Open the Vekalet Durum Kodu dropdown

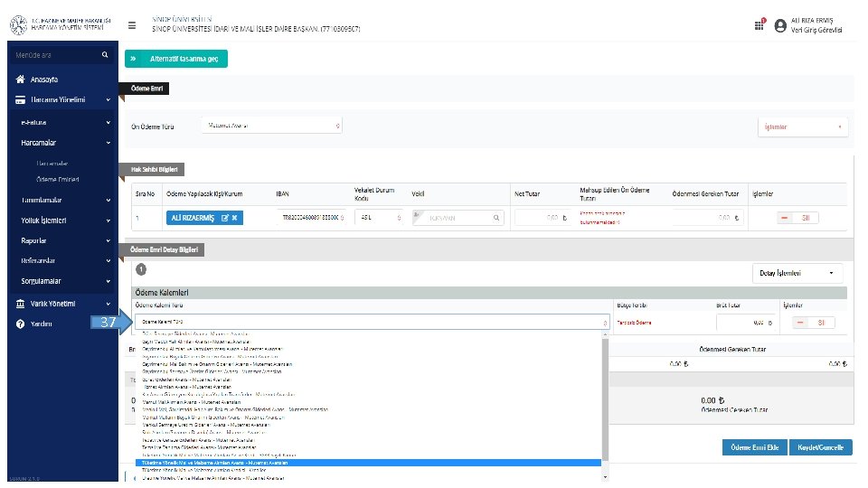380,218
